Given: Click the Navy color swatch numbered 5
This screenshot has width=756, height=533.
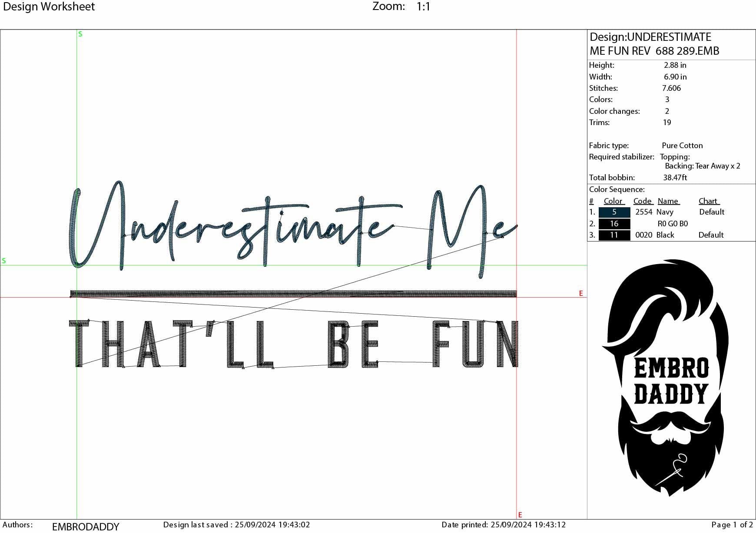Looking at the screenshot, I should click(614, 212).
